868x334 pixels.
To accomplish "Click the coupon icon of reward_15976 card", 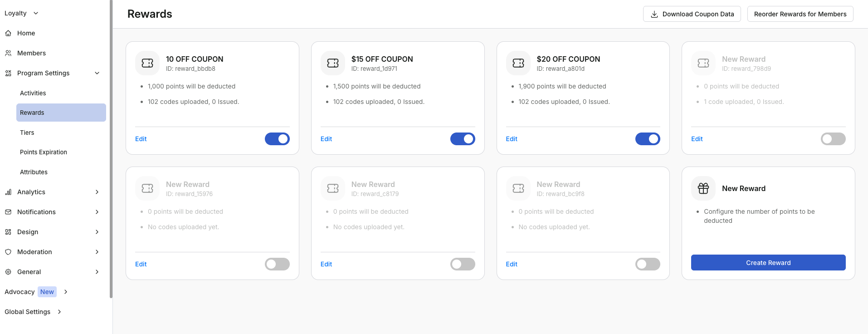I will (x=147, y=188).
